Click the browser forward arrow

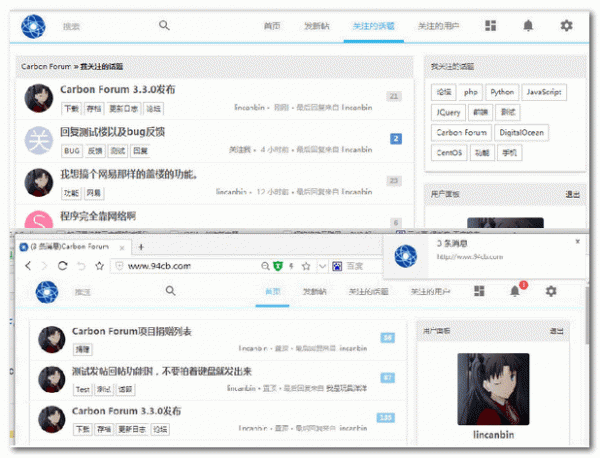coord(44,266)
